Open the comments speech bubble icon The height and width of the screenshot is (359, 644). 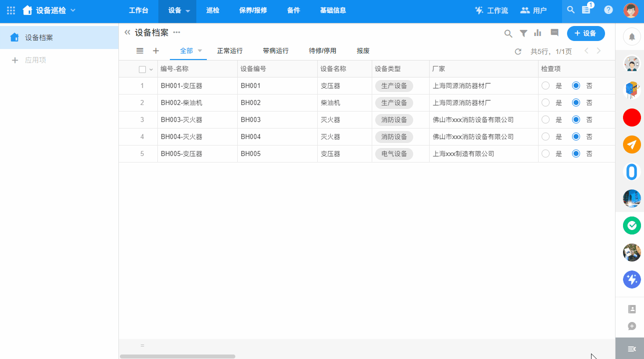tap(554, 33)
